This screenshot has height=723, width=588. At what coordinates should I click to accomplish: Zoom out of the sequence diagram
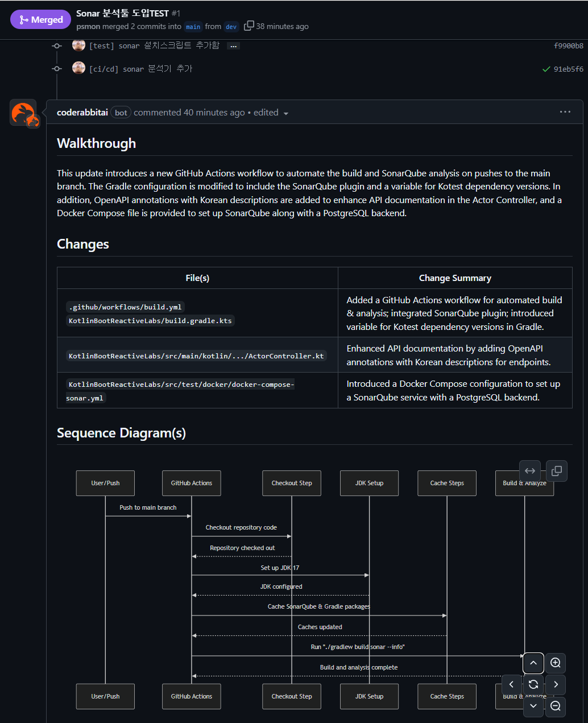click(x=556, y=707)
